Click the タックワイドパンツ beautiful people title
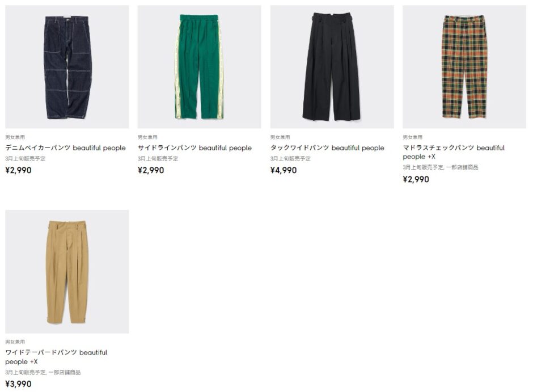Viewport: 533px width, 392px height. point(327,148)
